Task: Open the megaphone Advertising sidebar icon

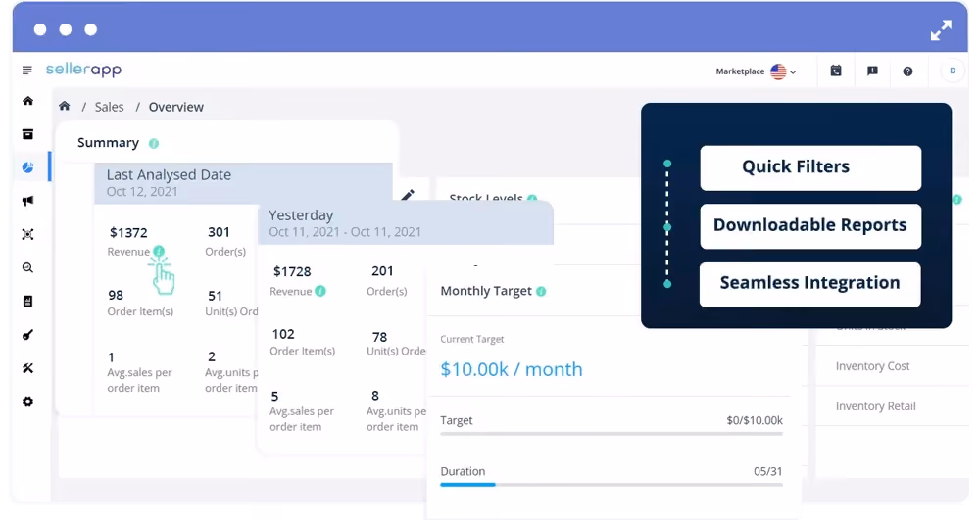Action: (28, 201)
